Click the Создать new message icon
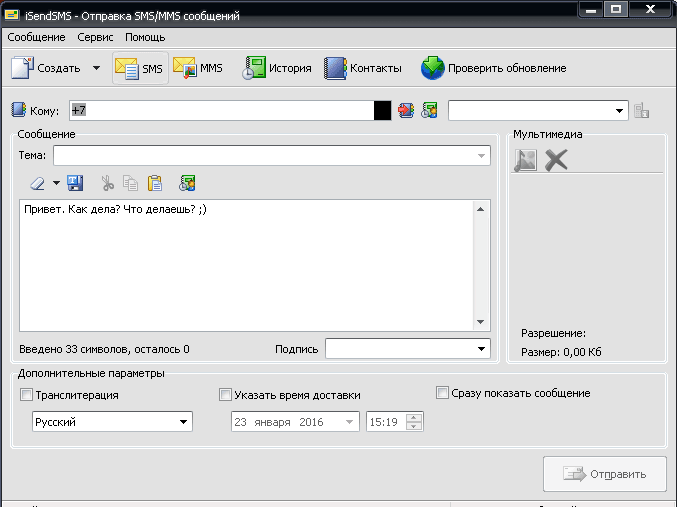This screenshot has height=507, width=677. pos(22,68)
